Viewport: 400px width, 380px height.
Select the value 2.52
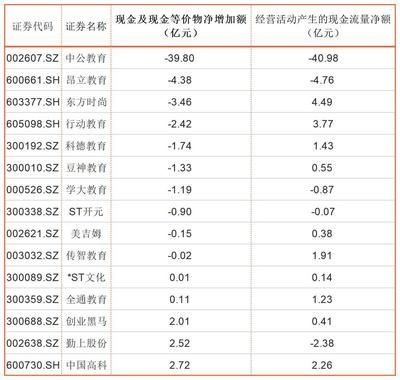(179, 343)
